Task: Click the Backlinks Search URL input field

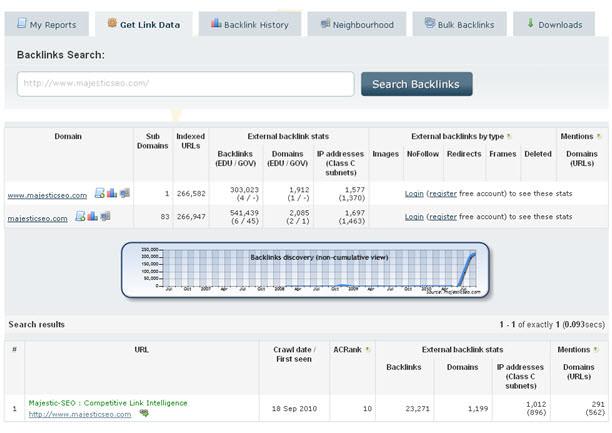Action: tap(186, 84)
